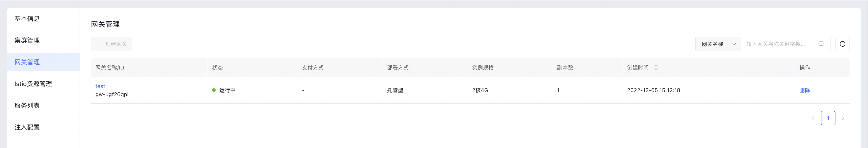
Task: Click the refresh icon button
Action: click(842, 44)
